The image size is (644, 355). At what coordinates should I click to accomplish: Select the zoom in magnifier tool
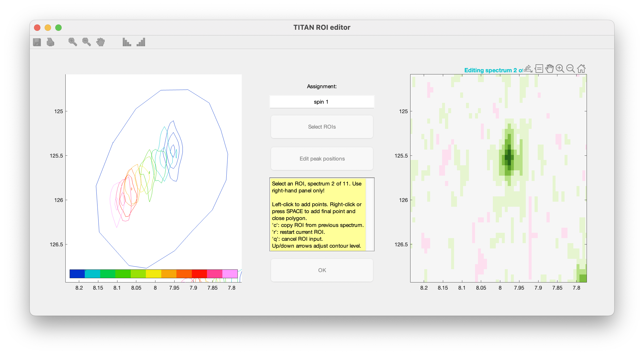pyautogui.click(x=73, y=42)
